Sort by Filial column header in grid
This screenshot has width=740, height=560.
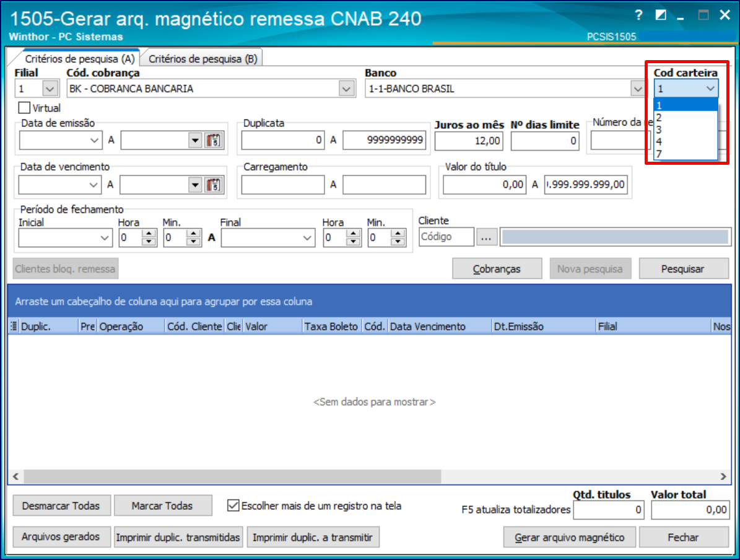point(653,326)
